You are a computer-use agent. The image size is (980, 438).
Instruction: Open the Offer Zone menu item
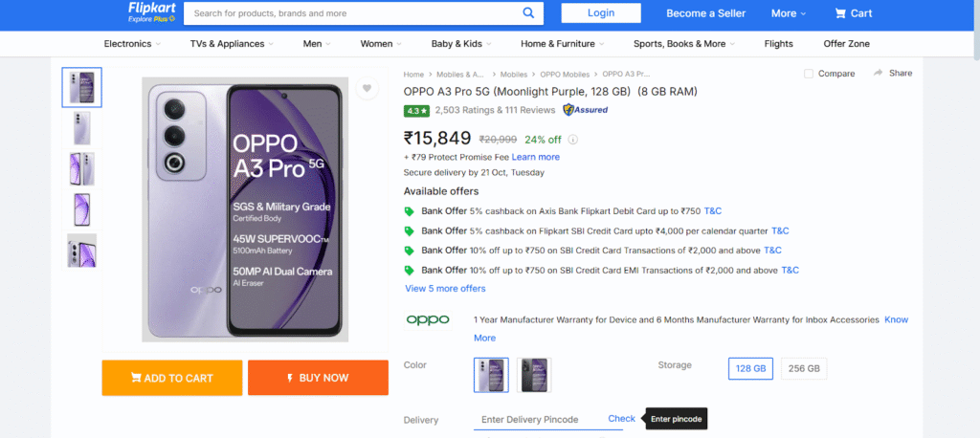click(846, 44)
